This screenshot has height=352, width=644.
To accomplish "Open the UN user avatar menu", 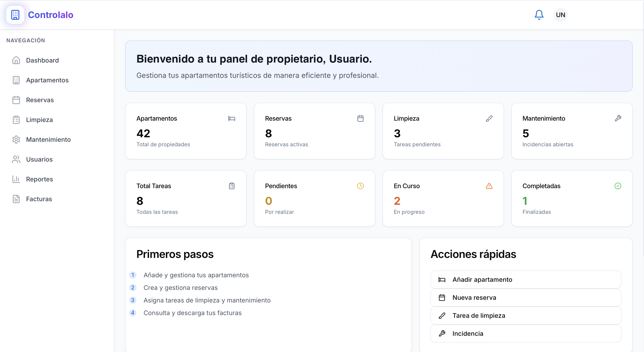I will tap(561, 15).
